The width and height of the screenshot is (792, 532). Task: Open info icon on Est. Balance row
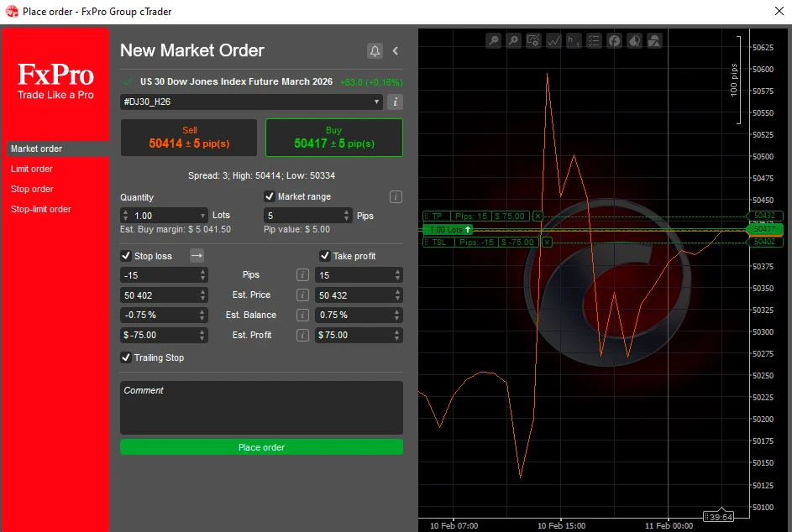[x=302, y=315]
